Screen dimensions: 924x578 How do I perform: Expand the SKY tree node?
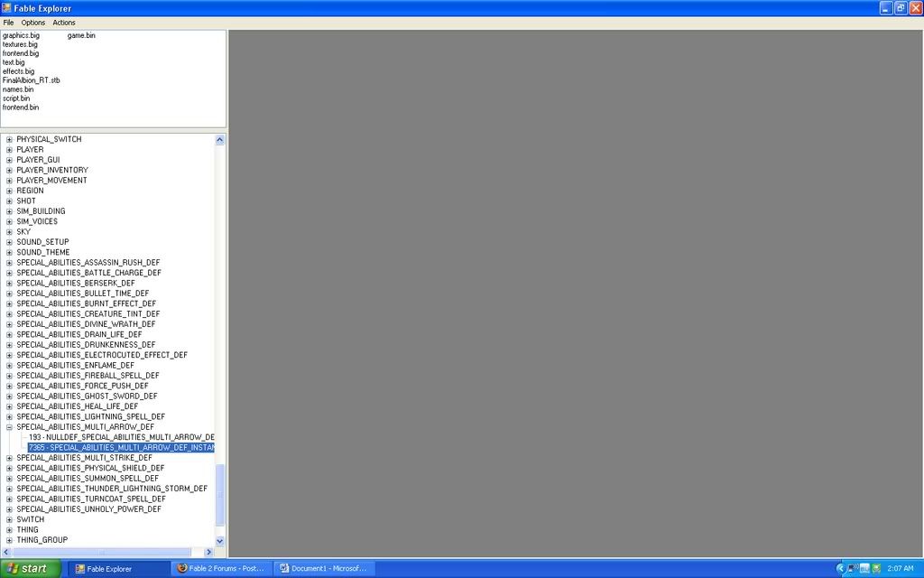[9, 232]
